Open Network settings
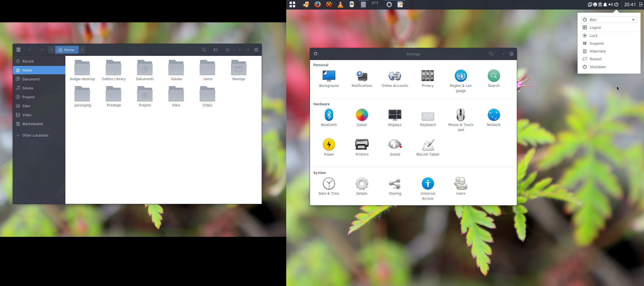644x286 pixels. pyautogui.click(x=494, y=118)
